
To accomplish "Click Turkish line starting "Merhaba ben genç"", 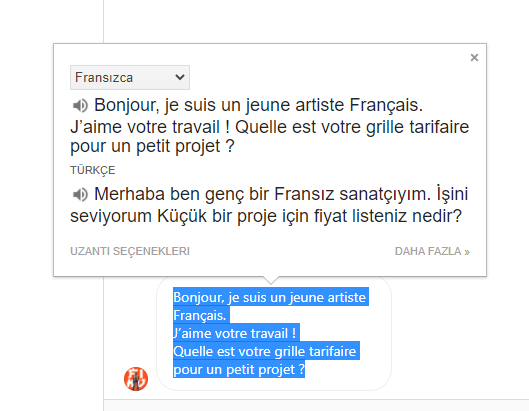I will click(x=281, y=194).
